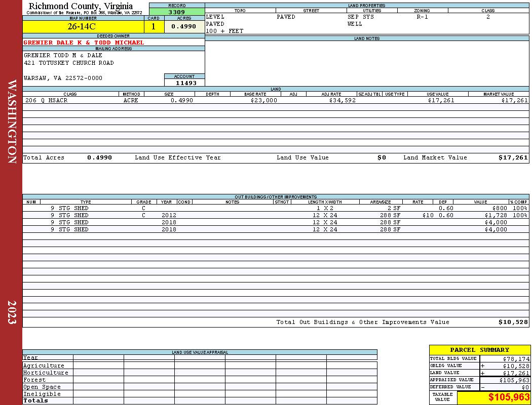Select Land Market Value total $17,261
The image size is (532, 405).
(x=513, y=157)
